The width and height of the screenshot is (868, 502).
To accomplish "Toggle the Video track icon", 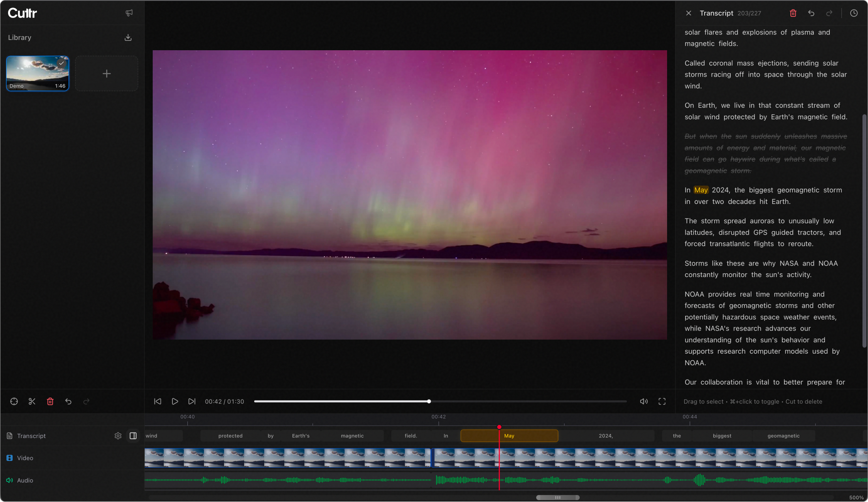I will point(10,458).
